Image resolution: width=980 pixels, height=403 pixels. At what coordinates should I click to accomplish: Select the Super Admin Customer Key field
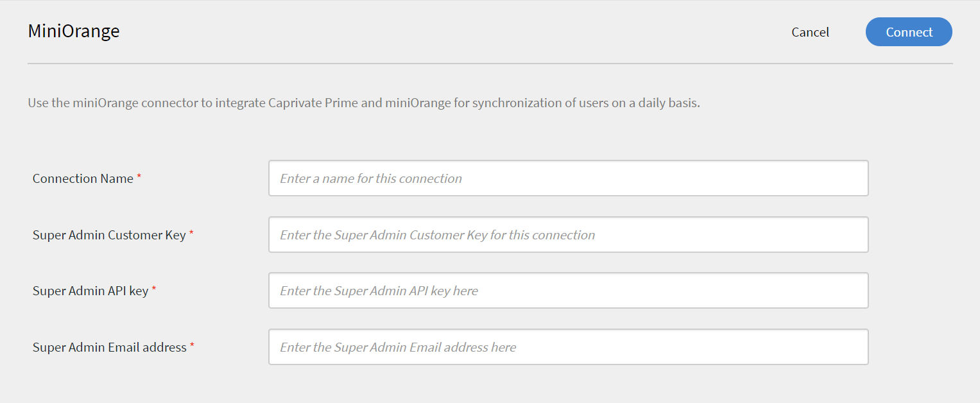pos(569,235)
